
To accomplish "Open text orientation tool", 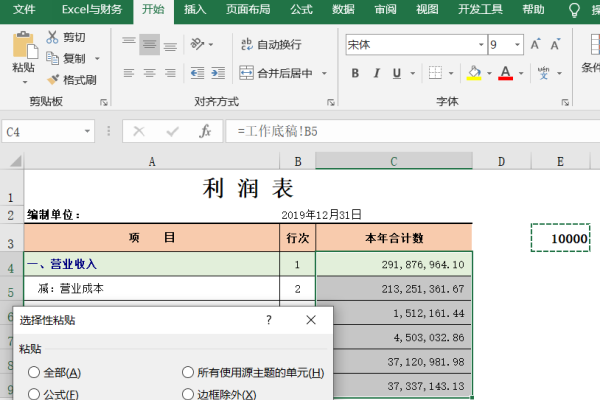I will click(x=197, y=44).
